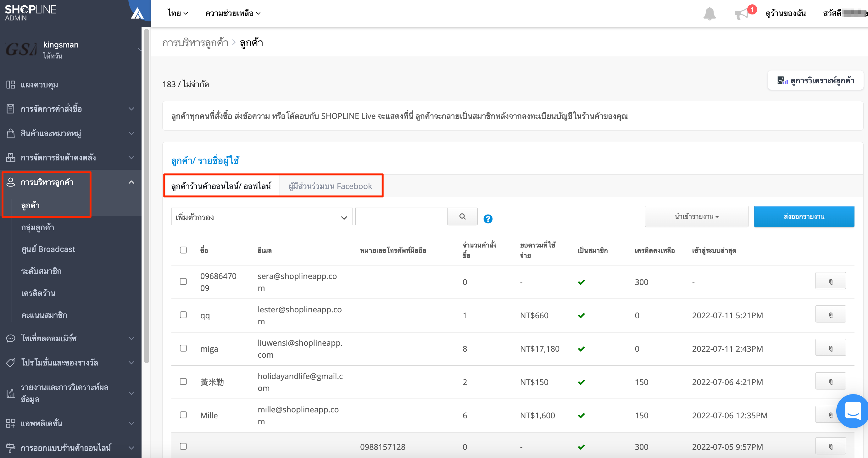868x458 pixels.
Task: View customer 黃米勒 details button
Action: click(830, 381)
